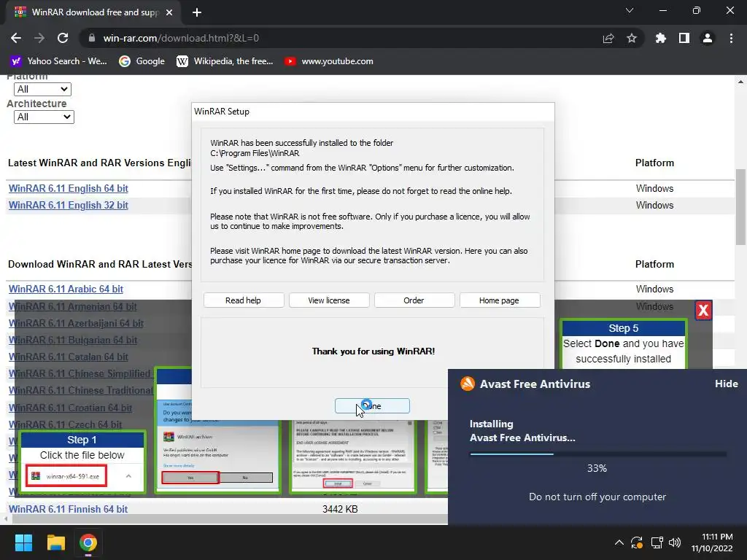Open the clock showing 11:11 PM
This screenshot has height=560, width=747.
pos(712,542)
